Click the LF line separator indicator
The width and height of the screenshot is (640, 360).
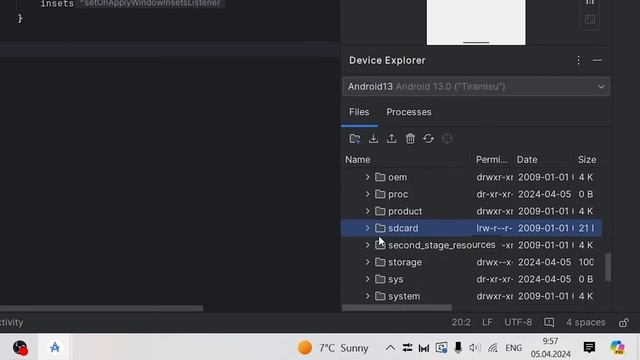point(487,322)
